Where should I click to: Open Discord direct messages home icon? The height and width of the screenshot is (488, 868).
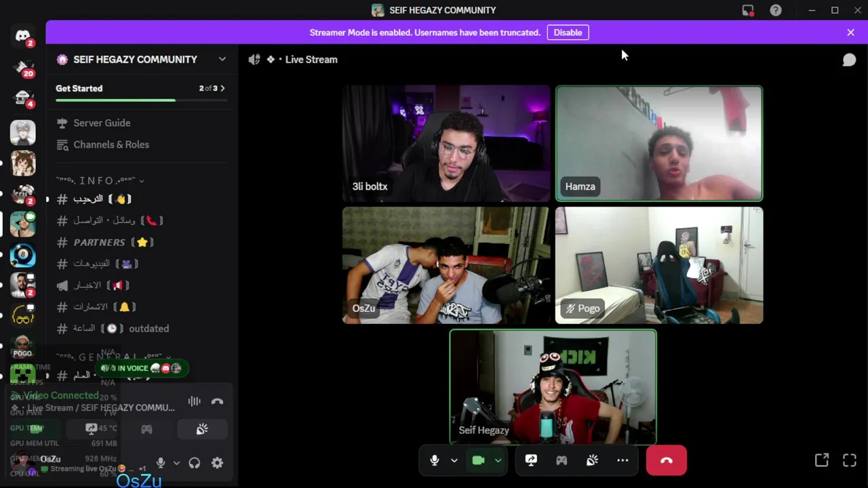point(22,36)
